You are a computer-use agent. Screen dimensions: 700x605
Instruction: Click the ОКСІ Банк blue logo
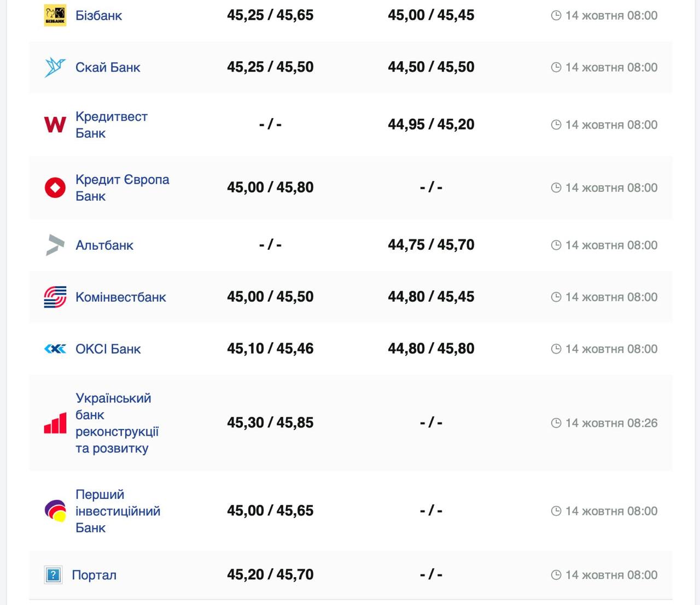point(55,349)
